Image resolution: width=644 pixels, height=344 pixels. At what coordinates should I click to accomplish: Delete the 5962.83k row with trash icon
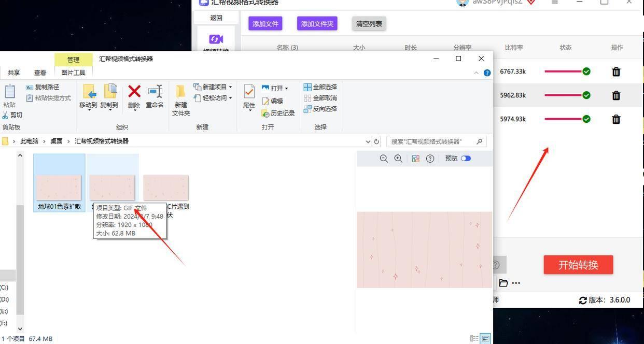click(x=616, y=95)
